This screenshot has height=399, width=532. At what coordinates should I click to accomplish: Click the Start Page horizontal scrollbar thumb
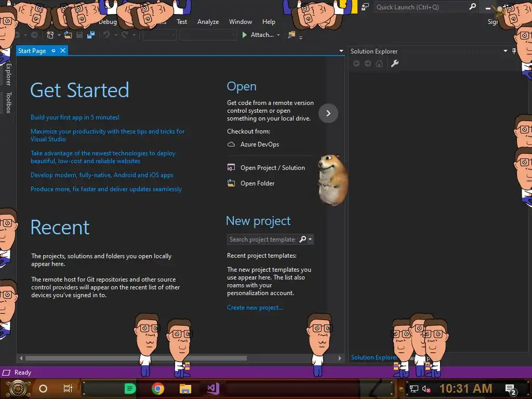(x=136, y=358)
